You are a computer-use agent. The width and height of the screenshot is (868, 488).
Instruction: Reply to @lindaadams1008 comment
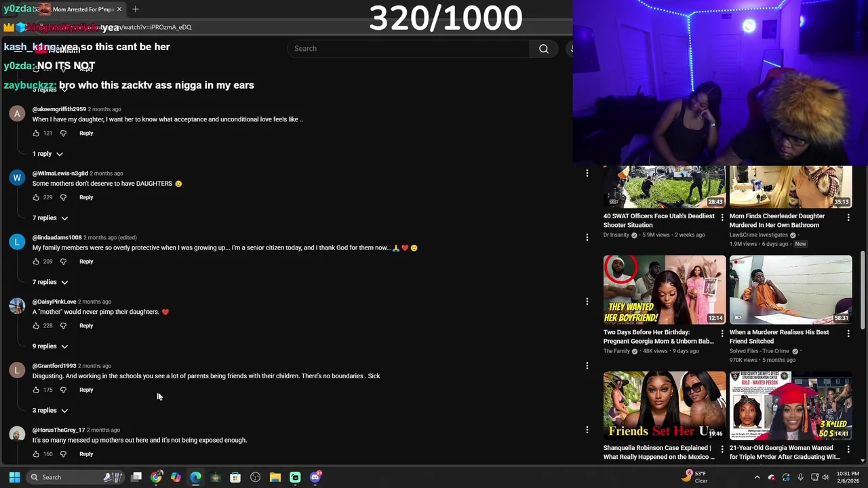point(86,262)
